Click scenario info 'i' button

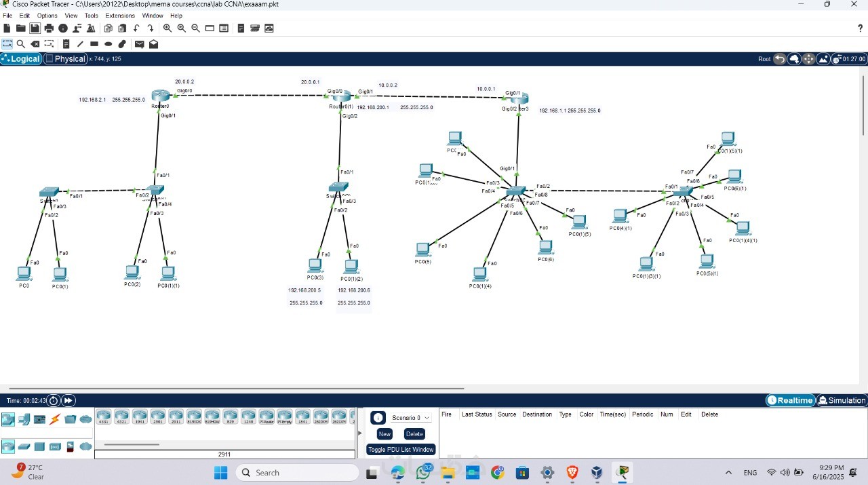point(378,418)
